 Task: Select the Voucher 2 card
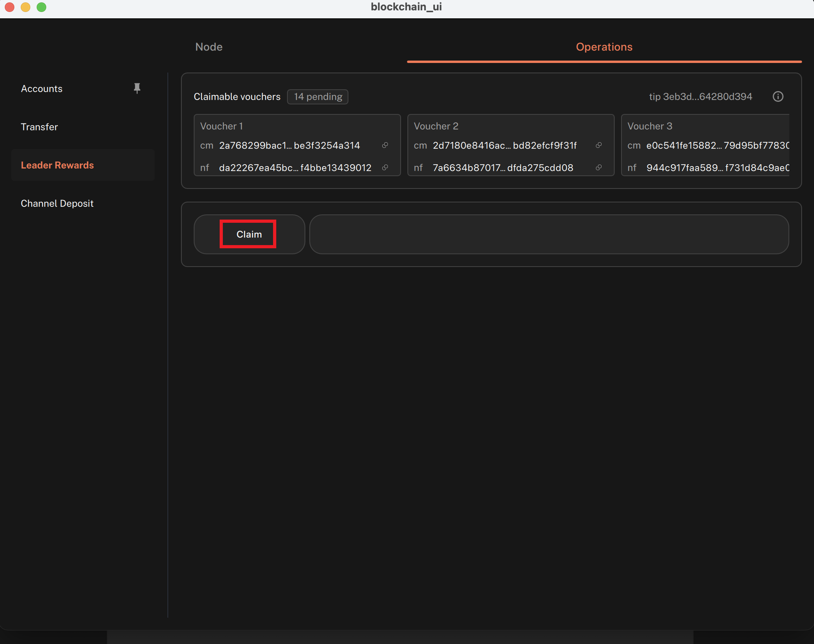[511, 145]
